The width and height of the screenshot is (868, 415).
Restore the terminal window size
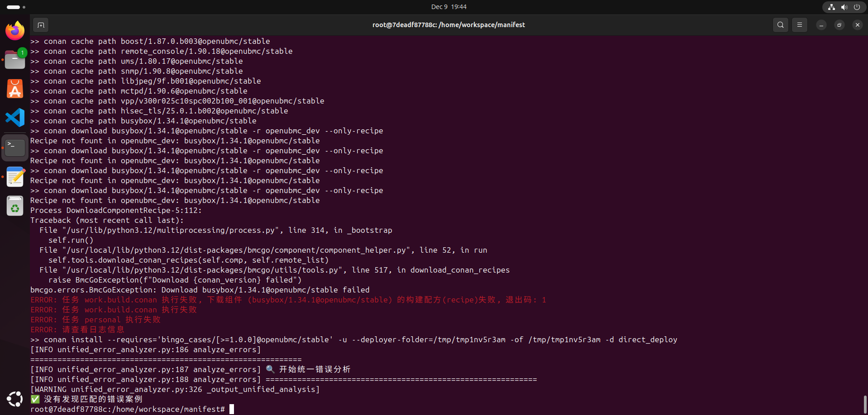click(839, 25)
